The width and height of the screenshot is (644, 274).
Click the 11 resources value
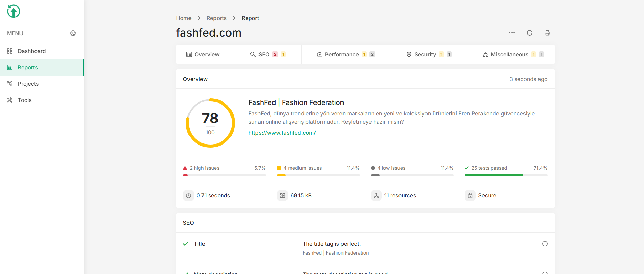coord(400,195)
